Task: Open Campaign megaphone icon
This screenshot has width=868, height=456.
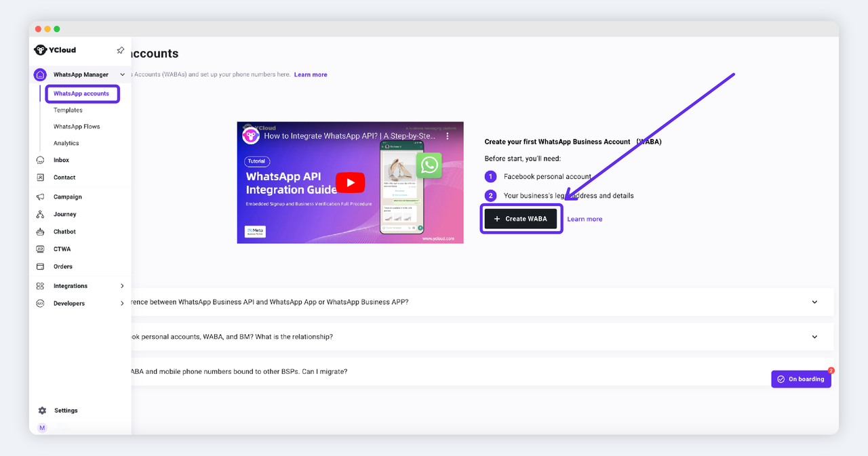Action: coord(41,197)
